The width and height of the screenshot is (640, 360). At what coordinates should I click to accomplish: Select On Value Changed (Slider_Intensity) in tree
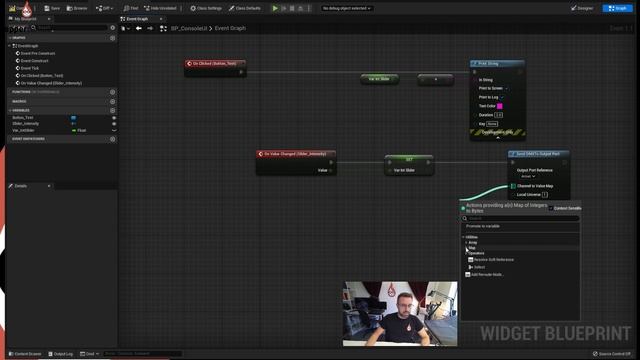(x=51, y=83)
